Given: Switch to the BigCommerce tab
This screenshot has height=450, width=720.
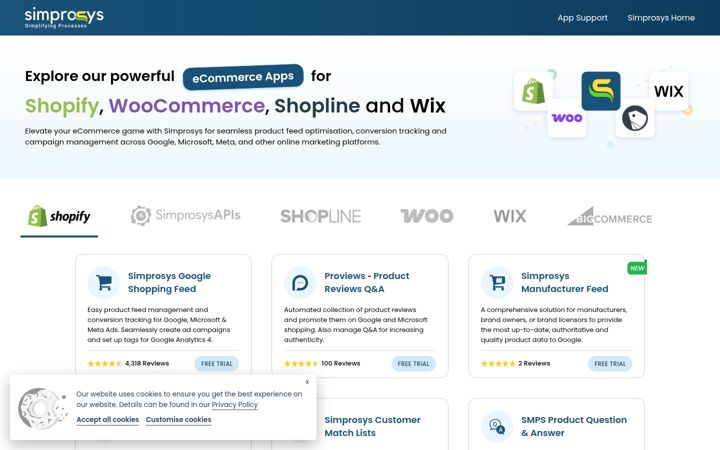Looking at the screenshot, I should (610, 216).
